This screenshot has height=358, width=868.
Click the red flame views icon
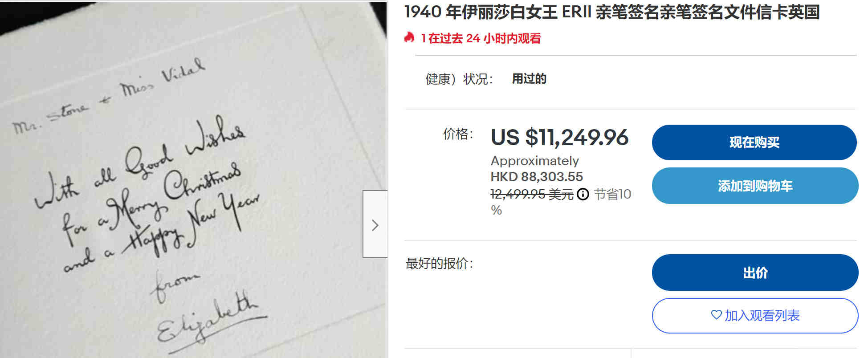[x=409, y=37]
